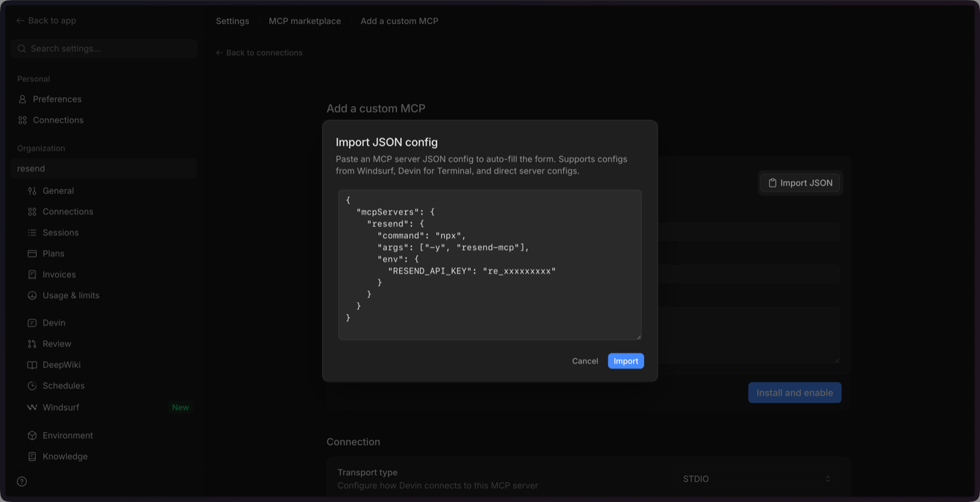This screenshot has height=502, width=980.
Task: Click the Search settings field
Action: pos(104,48)
